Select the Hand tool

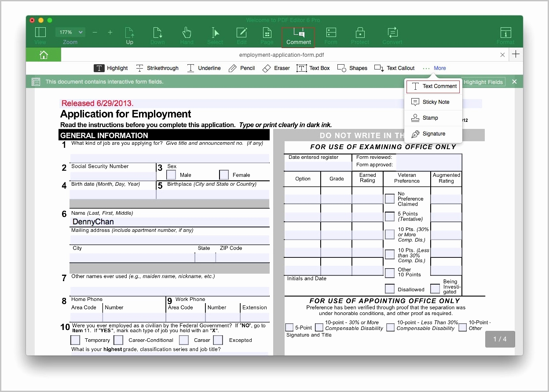[x=187, y=35]
